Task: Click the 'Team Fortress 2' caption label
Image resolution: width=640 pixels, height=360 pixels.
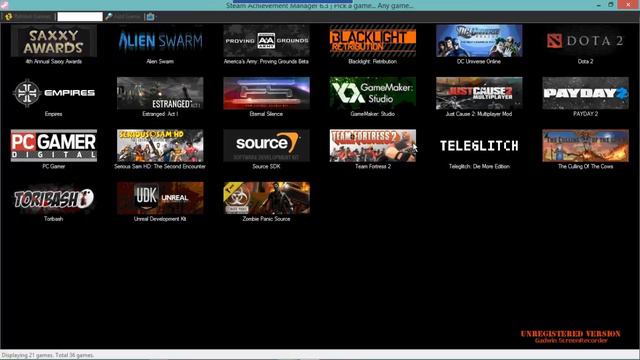Action: coord(373,167)
